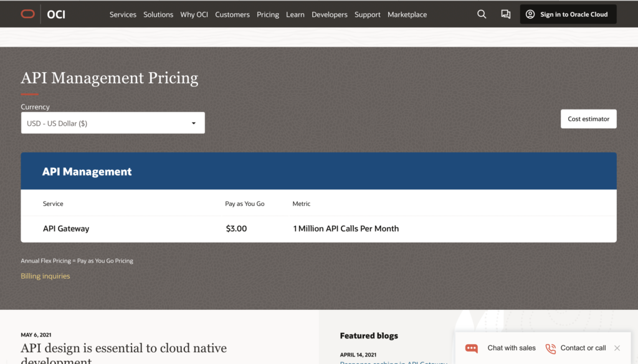Click the chat bubbles icon in header

[x=506, y=14]
